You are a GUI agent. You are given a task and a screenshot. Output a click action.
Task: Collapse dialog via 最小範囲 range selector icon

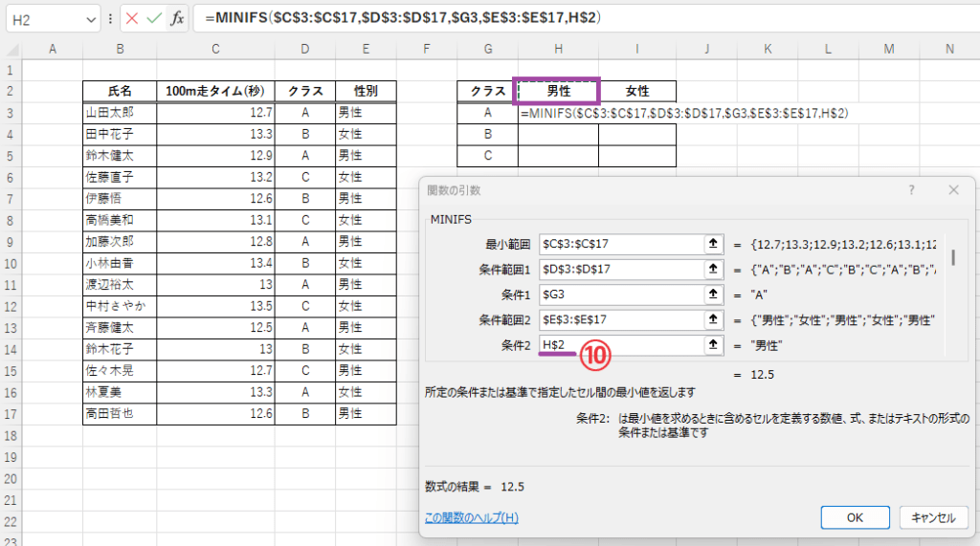712,244
